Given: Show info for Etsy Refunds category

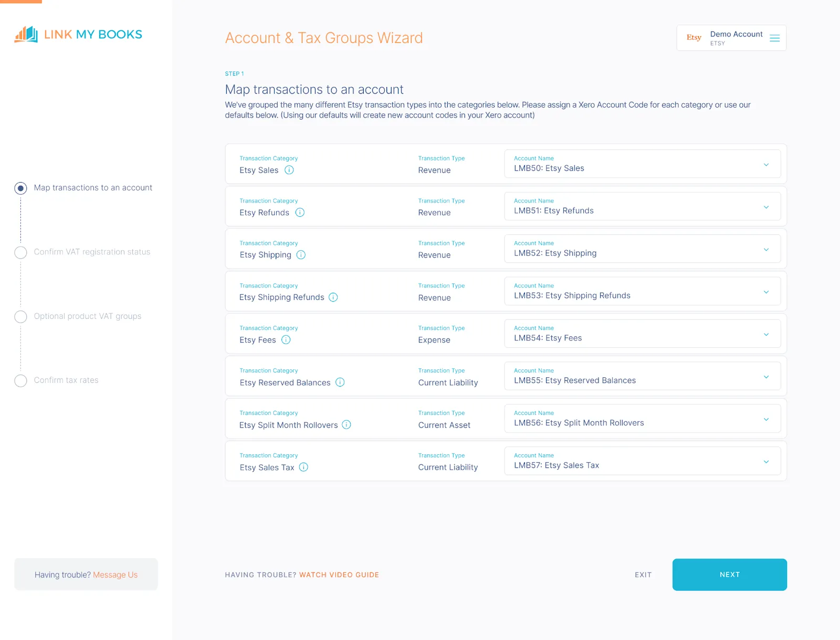Looking at the screenshot, I should click(x=300, y=212).
